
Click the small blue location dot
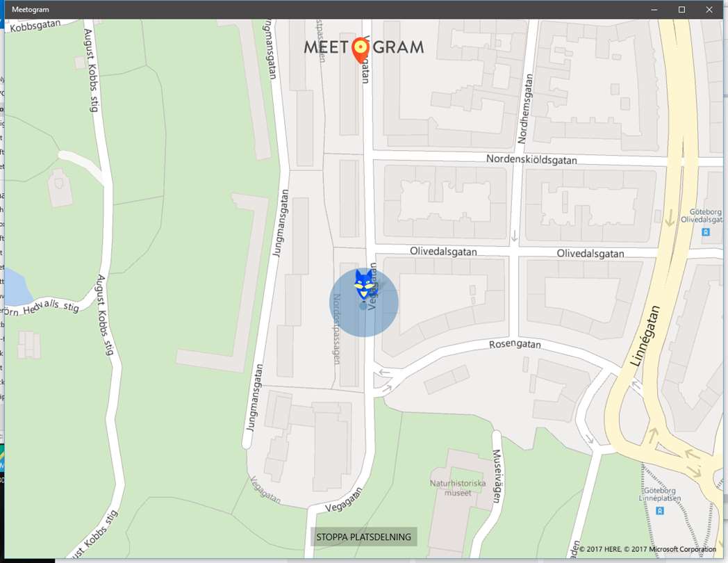pos(363,306)
